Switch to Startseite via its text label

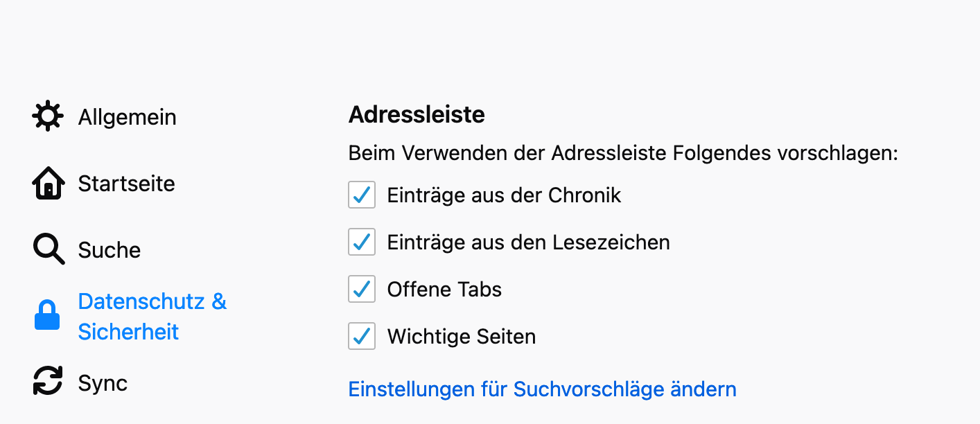[126, 184]
